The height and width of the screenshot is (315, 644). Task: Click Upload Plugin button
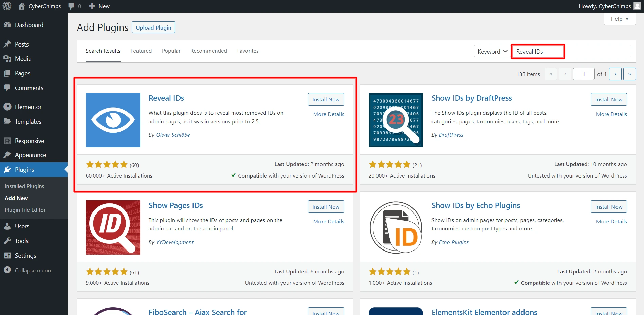point(153,27)
